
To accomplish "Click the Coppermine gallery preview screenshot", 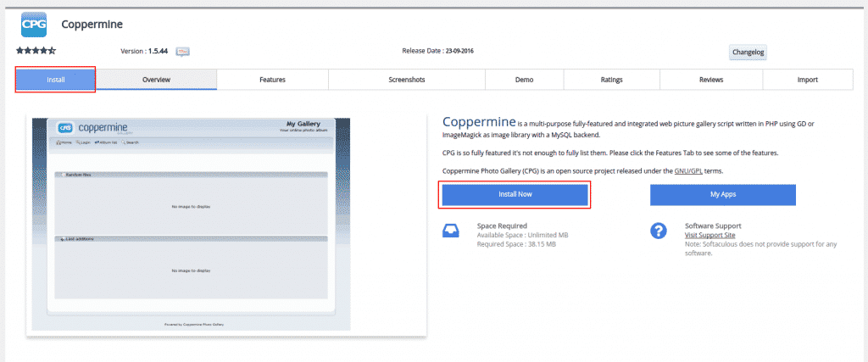I will click(191, 224).
